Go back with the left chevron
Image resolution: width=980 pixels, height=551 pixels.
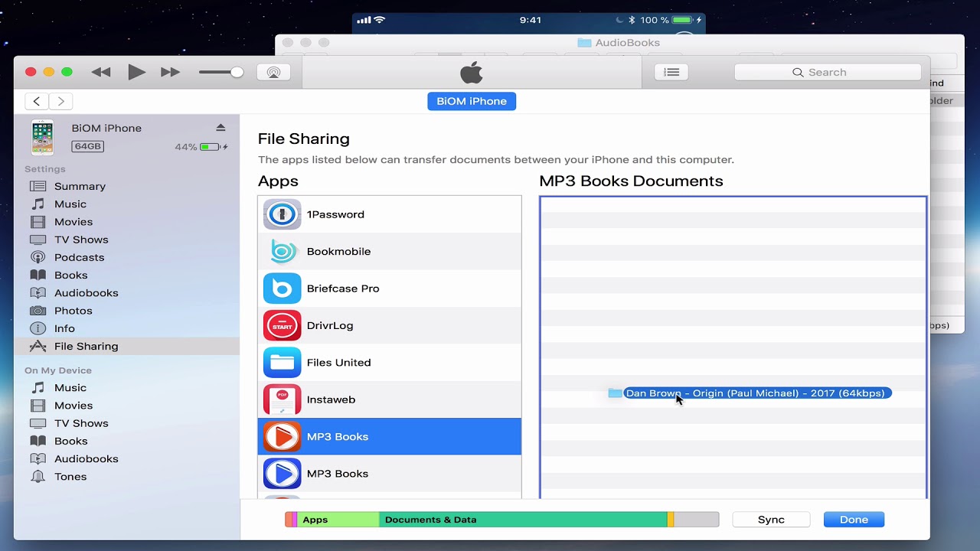36,101
